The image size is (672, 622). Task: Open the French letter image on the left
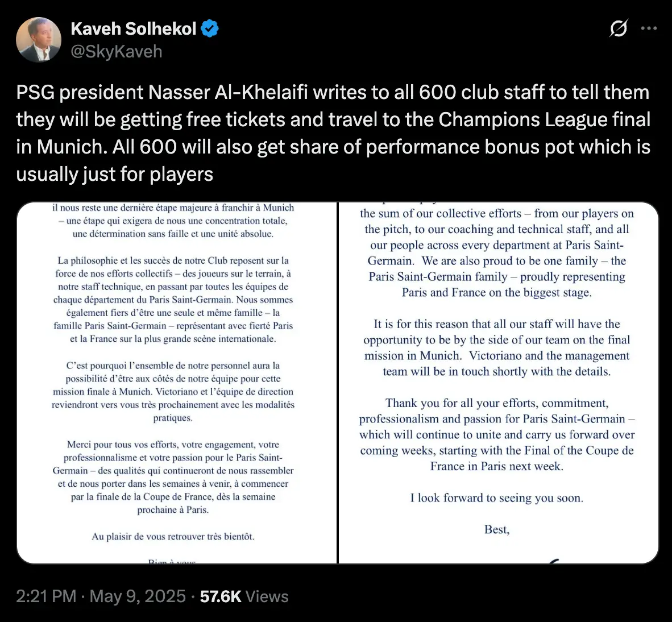point(177,383)
